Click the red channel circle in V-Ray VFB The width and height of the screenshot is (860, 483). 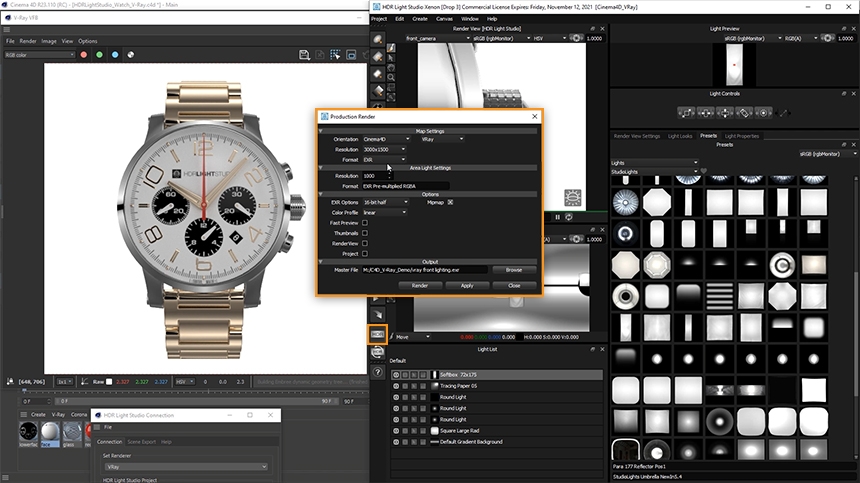[x=84, y=55]
